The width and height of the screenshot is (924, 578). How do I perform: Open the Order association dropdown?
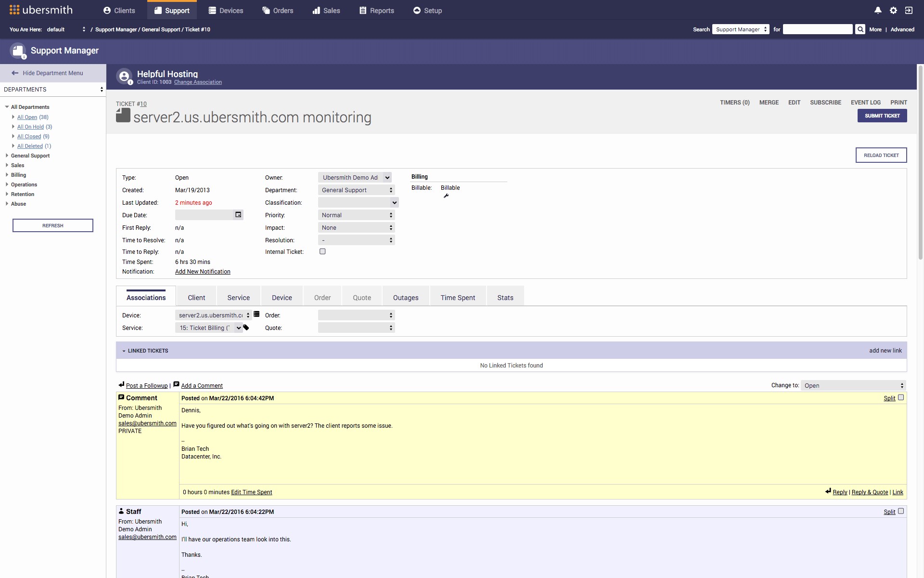click(x=357, y=315)
